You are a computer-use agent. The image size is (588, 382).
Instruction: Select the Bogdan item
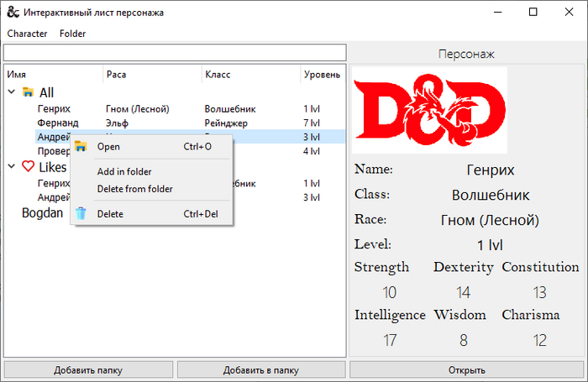click(x=42, y=213)
